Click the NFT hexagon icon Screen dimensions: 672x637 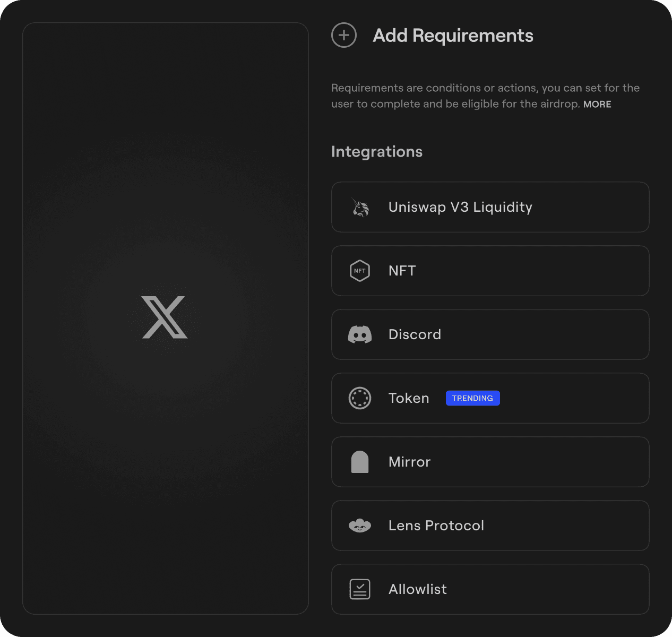point(360,271)
